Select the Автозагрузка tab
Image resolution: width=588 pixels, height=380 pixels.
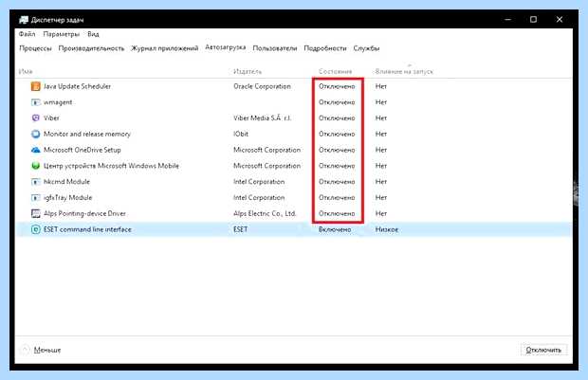226,47
